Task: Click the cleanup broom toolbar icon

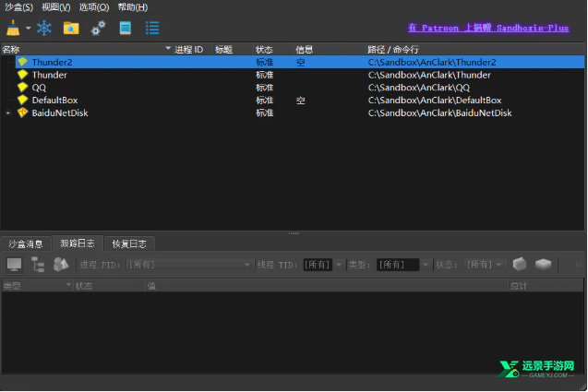Action: 13,28
